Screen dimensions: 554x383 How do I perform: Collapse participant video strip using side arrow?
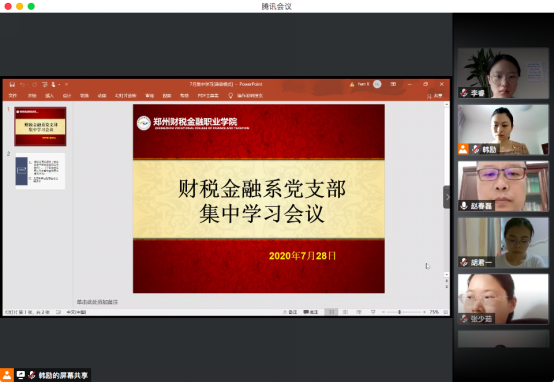coord(447,197)
